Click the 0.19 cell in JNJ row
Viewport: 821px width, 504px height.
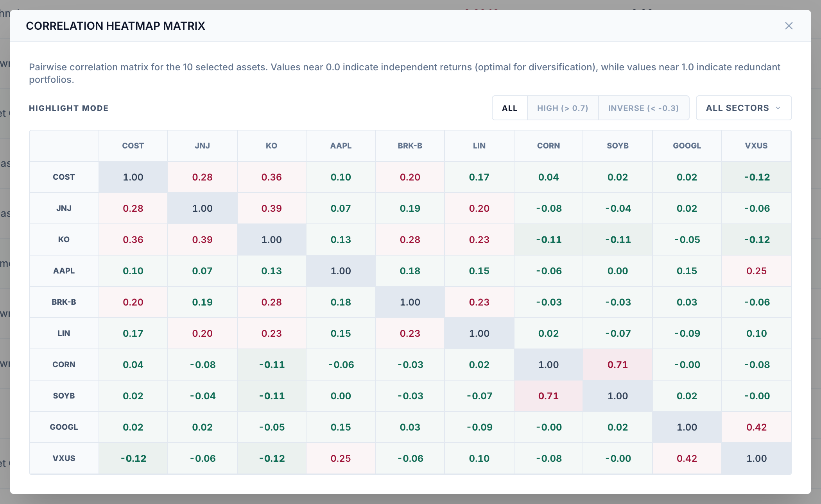(410, 208)
